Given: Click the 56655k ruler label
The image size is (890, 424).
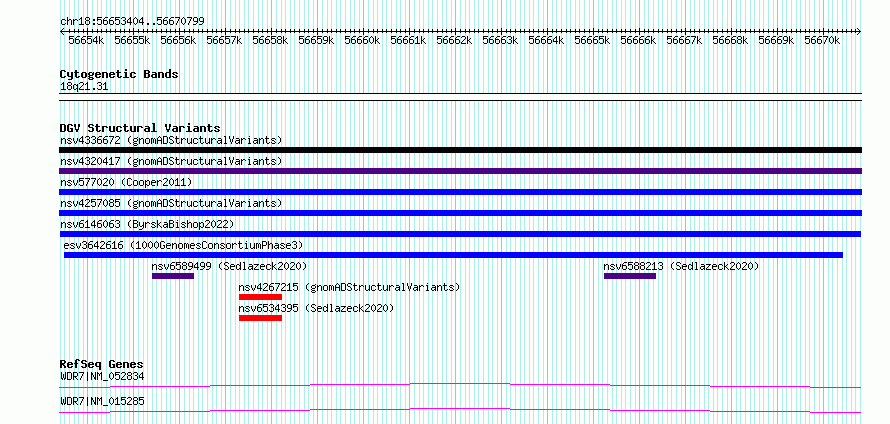Looking at the screenshot, I should pos(132,40).
